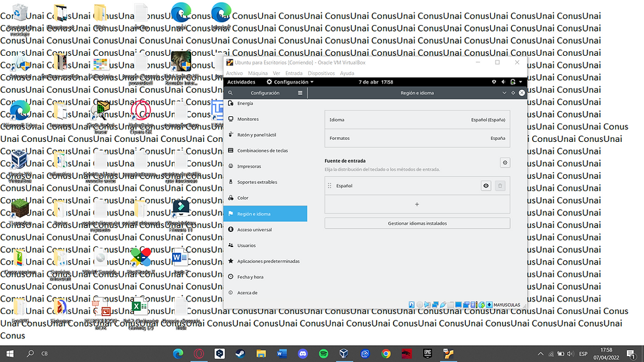Open Google Chrome from the taskbar

[x=386, y=353]
